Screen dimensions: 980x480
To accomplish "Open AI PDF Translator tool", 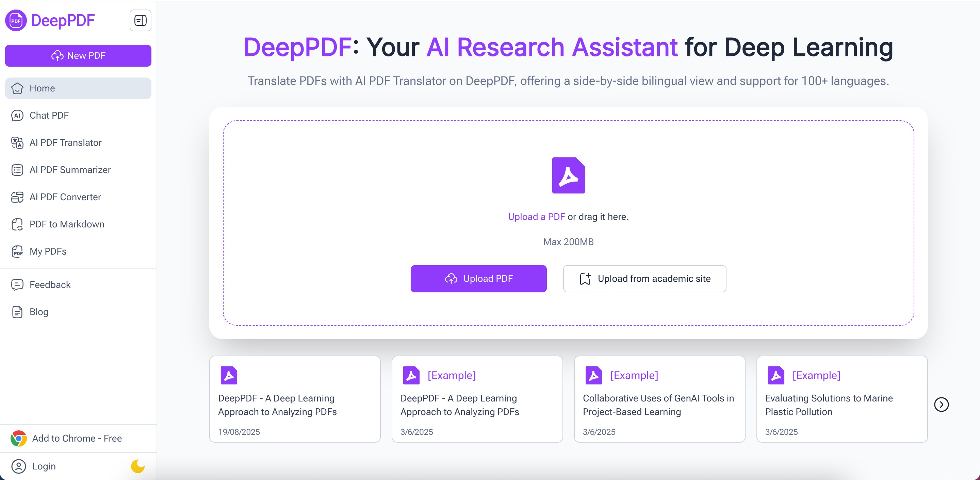I will coord(65,142).
